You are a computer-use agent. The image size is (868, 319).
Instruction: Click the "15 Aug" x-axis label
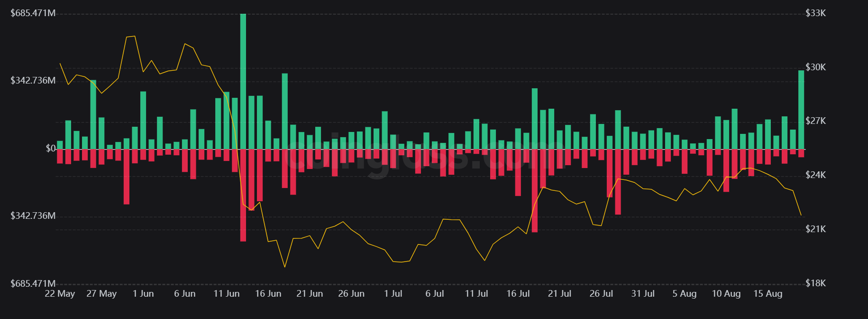tap(767, 294)
